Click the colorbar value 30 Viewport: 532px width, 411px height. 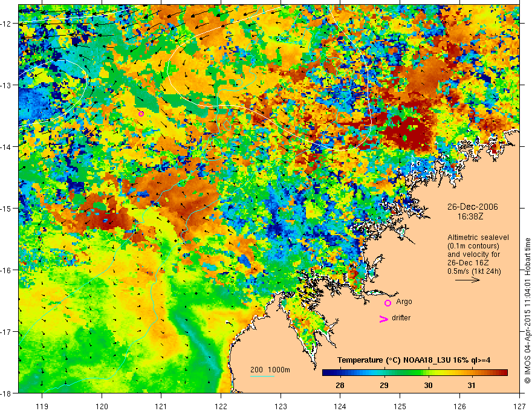point(428,385)
